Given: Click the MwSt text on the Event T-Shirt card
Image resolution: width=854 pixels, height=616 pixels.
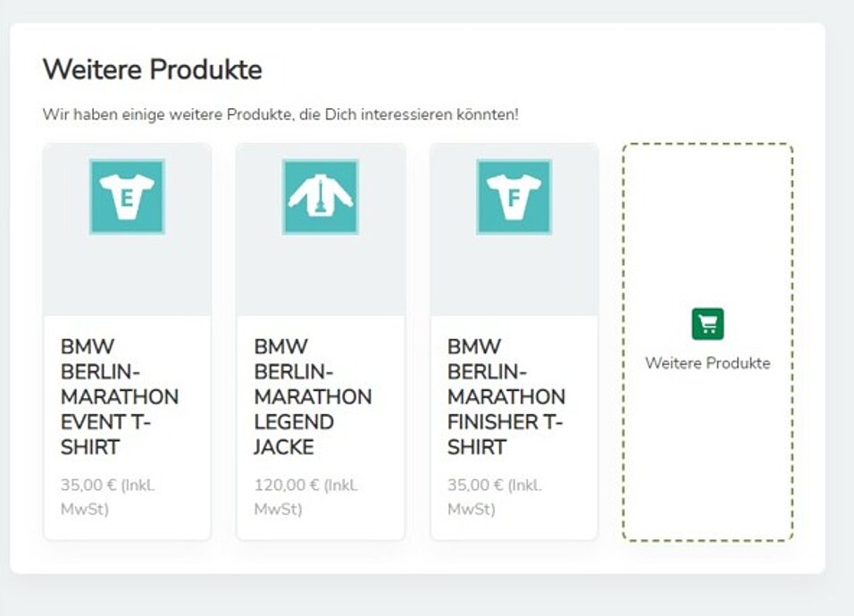Looking at the screenshot, I should [x=84, y=510].
